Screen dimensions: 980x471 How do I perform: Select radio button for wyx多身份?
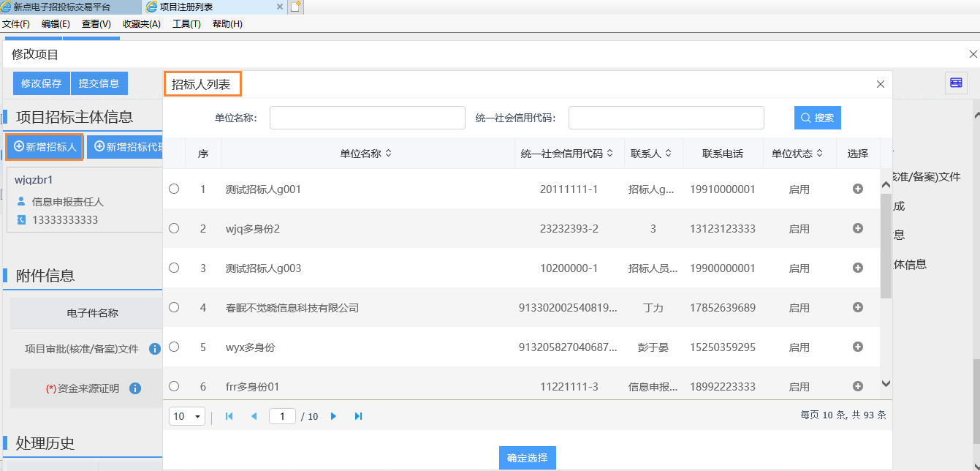(x=174, y=347)
